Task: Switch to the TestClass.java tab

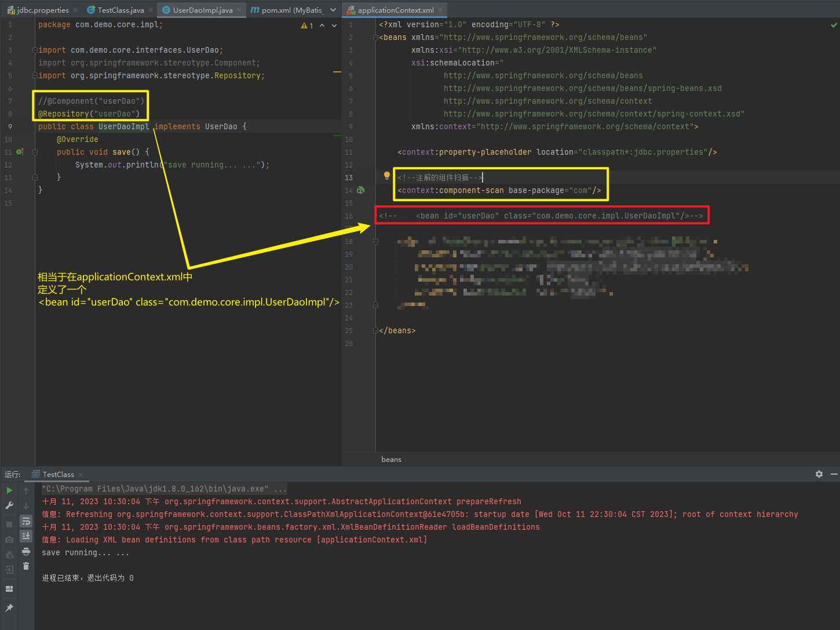Action: coord(120,10)
